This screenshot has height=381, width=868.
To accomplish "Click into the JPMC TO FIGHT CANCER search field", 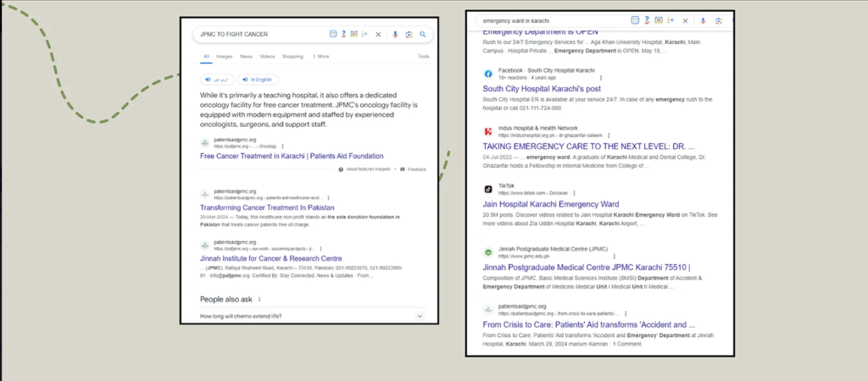I will (x=260, y=34).
